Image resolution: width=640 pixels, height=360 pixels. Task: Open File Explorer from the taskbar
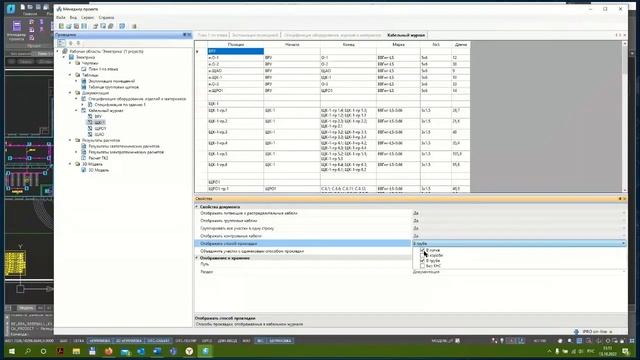pyautogui.click(x=76, y=351)
